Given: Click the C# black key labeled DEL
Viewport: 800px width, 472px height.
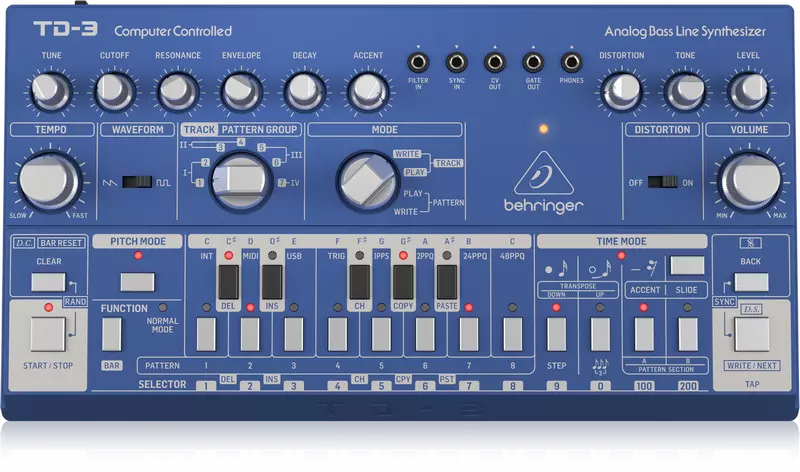Looking at the screenshot, I should [x=228, y=282].
